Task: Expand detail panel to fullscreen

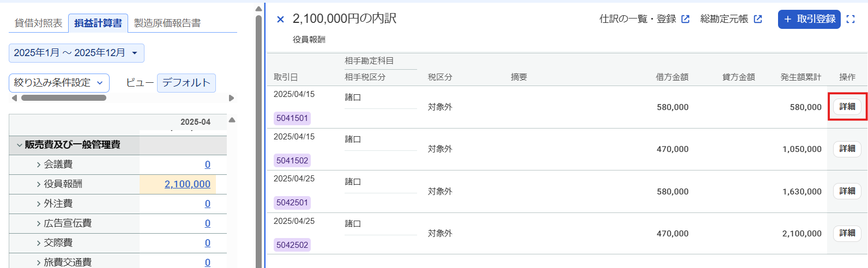Action: tap(851, 19)
